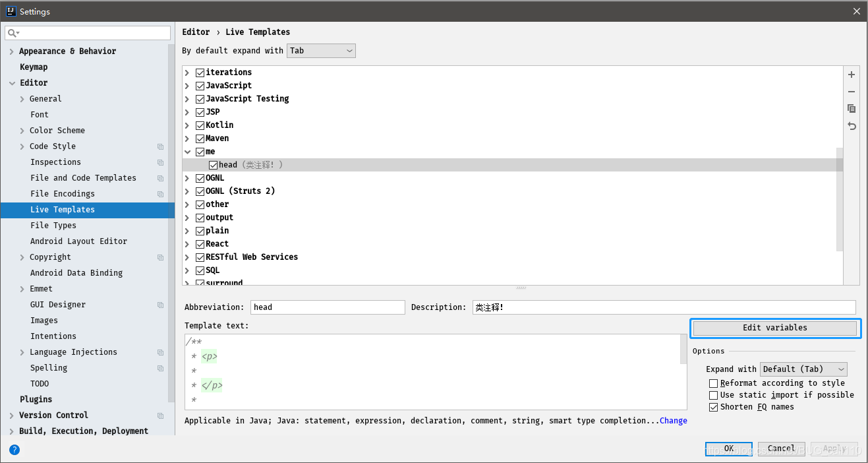Add a new live template with plus icon
Viewport: 868px width, 463px height.
click(851, 75)
